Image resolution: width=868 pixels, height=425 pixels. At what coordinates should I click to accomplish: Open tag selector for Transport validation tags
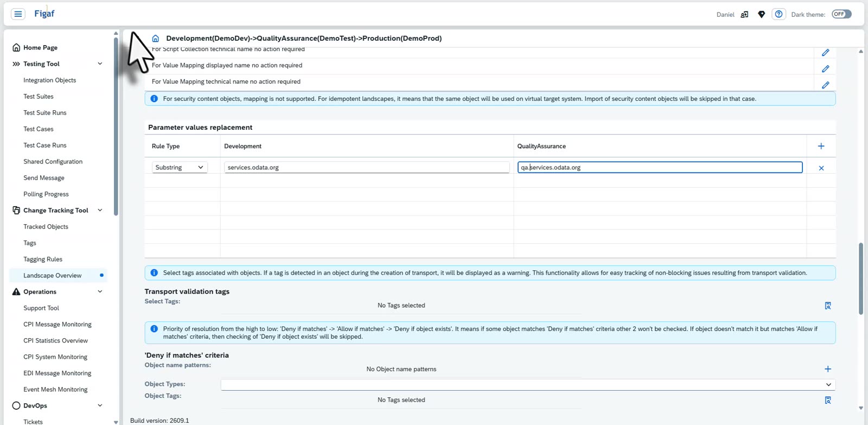point(828,306)
